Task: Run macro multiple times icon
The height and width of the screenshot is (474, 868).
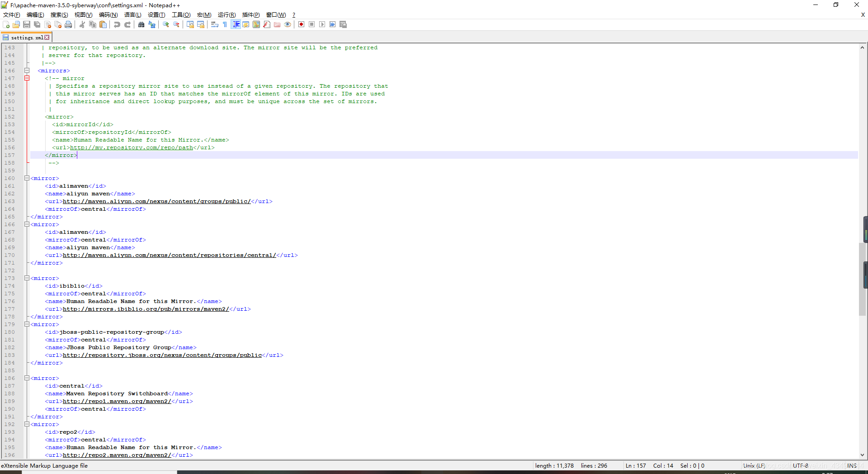Action: [x=333, y=24]
